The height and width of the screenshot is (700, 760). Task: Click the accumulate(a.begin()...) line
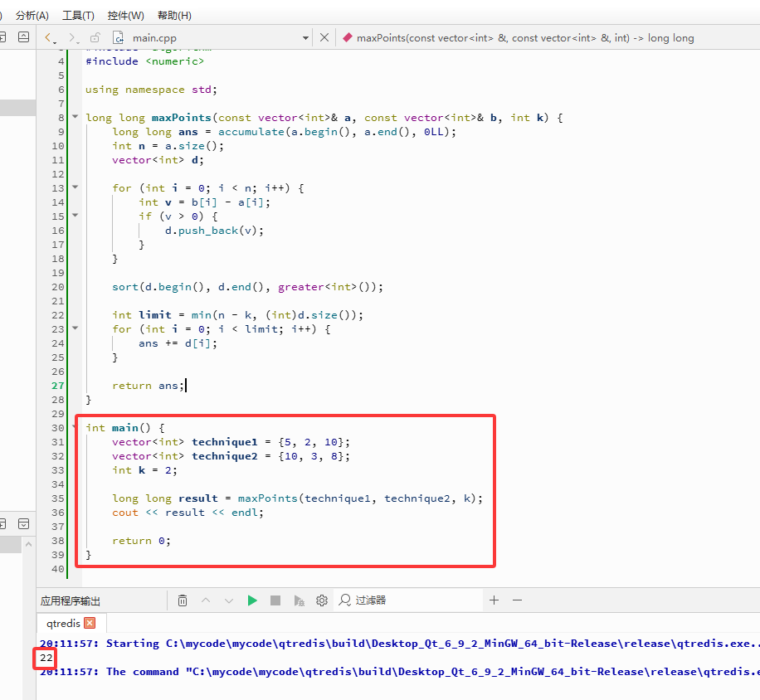pyautogui.click(x=284, y=132)
